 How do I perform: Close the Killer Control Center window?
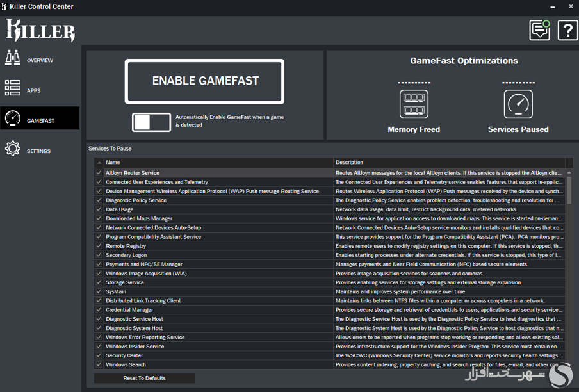[x=571, y=6]
